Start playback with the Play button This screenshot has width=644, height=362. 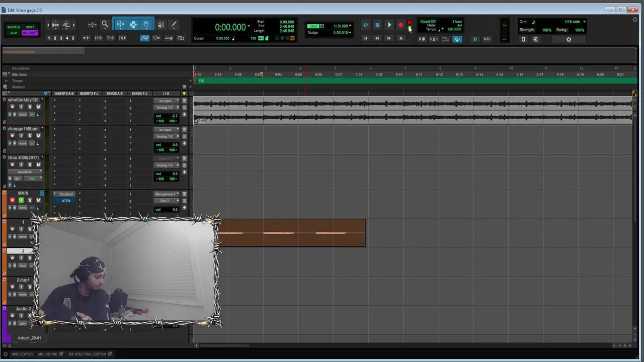tap(389, 25)
